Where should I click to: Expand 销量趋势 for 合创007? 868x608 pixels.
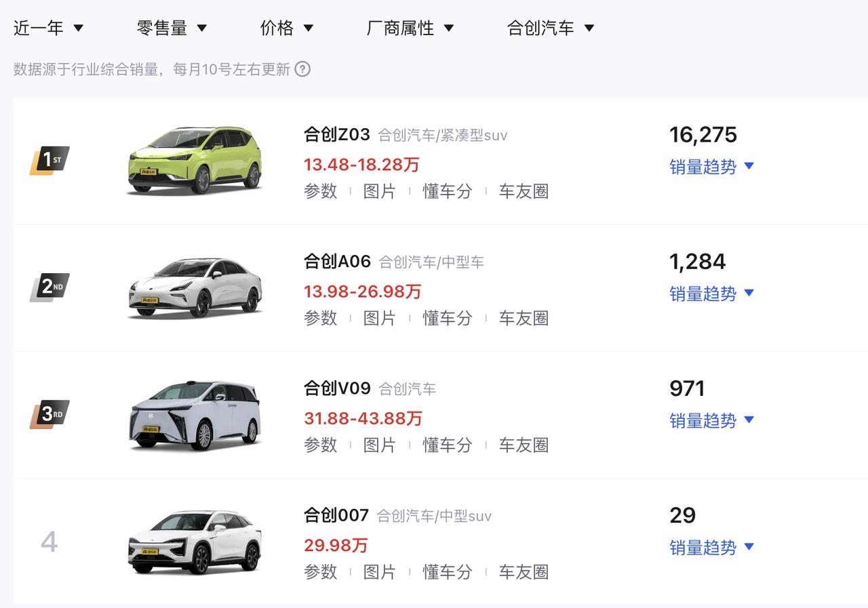pos(712,547)
